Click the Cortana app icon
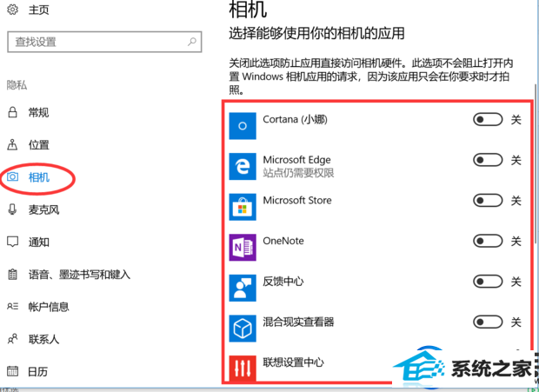The image size is (539, 392). 243,126
